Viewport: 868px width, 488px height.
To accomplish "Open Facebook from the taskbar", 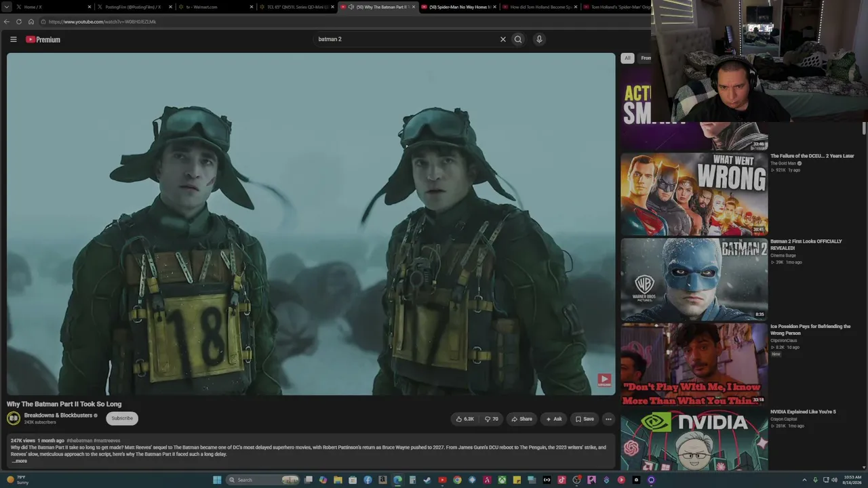I will click(368, 480).
